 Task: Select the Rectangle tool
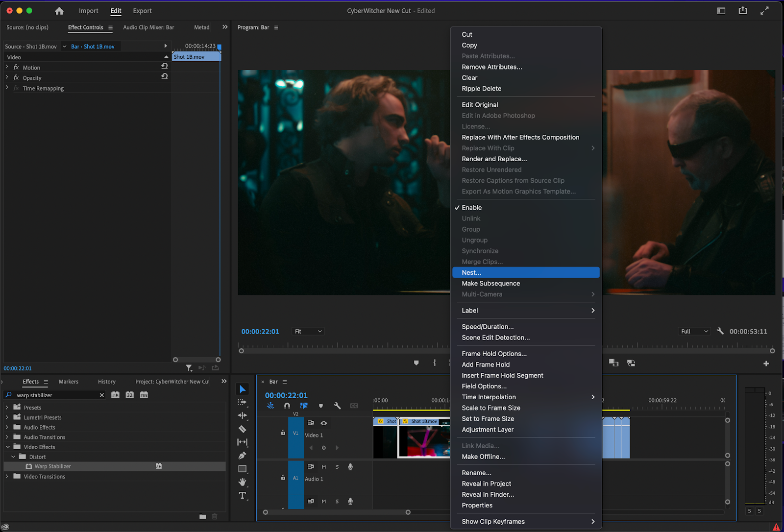click(242, 469)
